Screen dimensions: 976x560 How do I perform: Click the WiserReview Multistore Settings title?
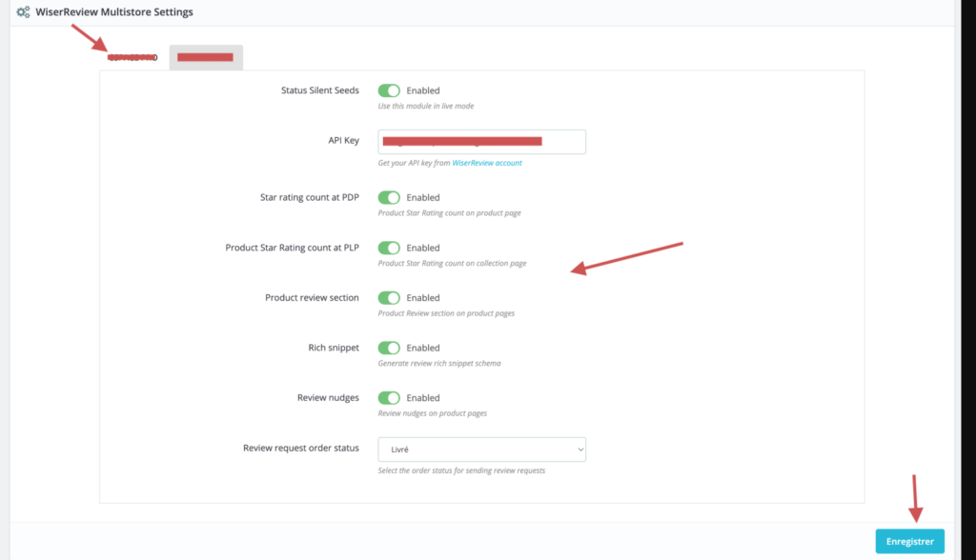pos(113,12)
